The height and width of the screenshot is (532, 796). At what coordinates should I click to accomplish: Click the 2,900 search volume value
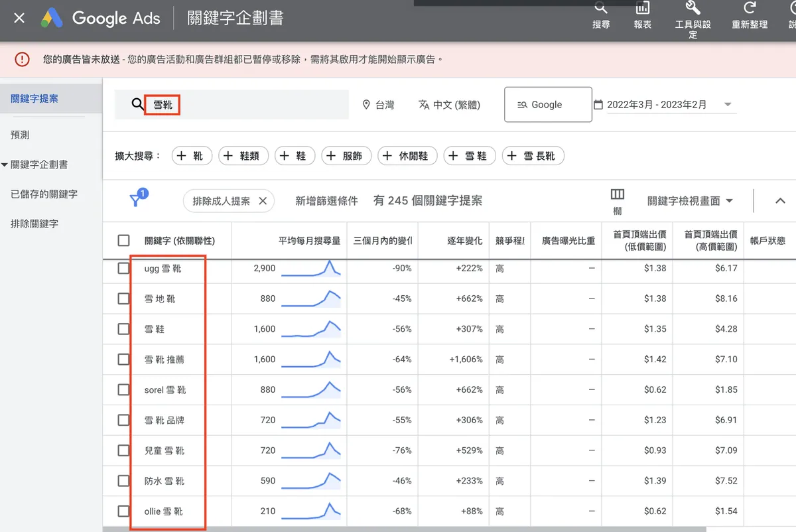pyautogui.click(x=264, y=269)
